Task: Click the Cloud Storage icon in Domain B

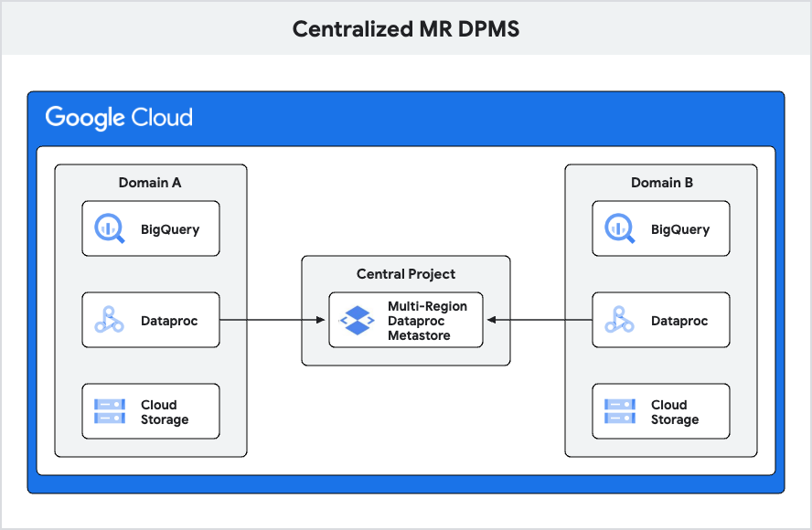Action: (x=617, y=411)
